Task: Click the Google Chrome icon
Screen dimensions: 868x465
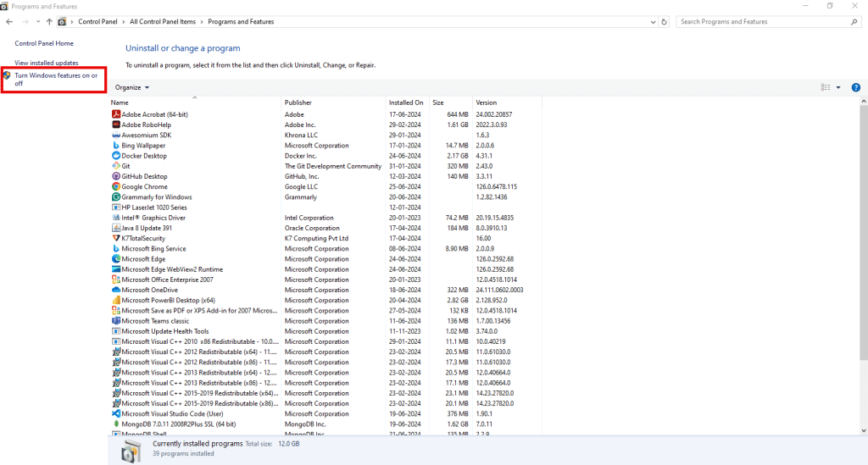Action: [115, 187]
